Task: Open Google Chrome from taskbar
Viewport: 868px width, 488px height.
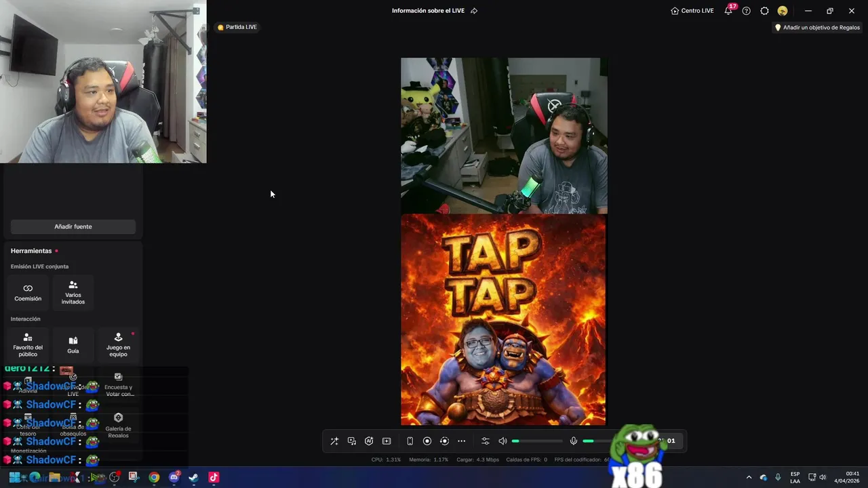Action: 154,477
